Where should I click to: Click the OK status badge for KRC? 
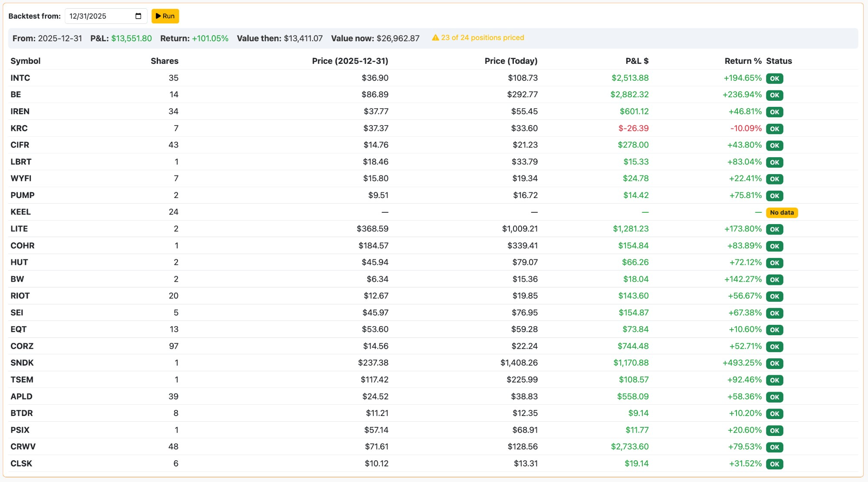(x=775, y=129)
